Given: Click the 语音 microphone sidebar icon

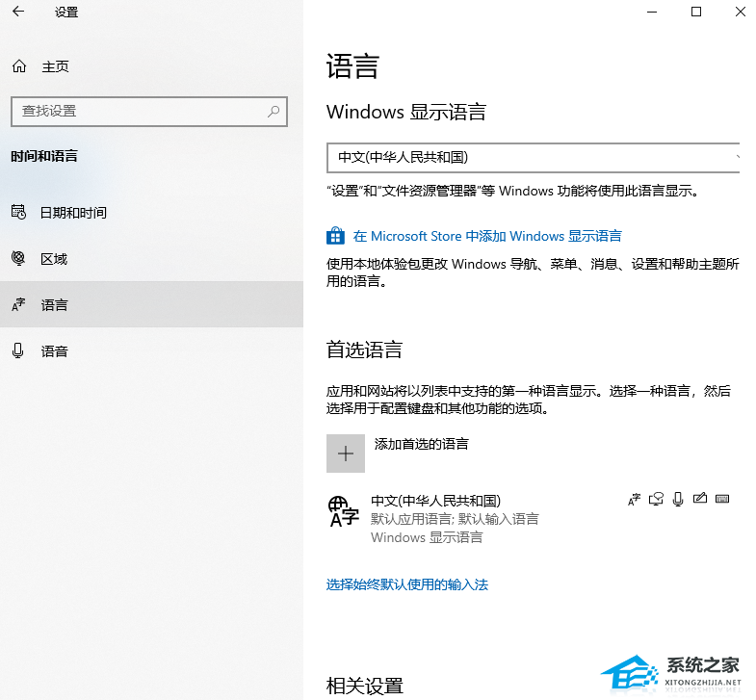Looking at the screenshot, I should [18, 350].
